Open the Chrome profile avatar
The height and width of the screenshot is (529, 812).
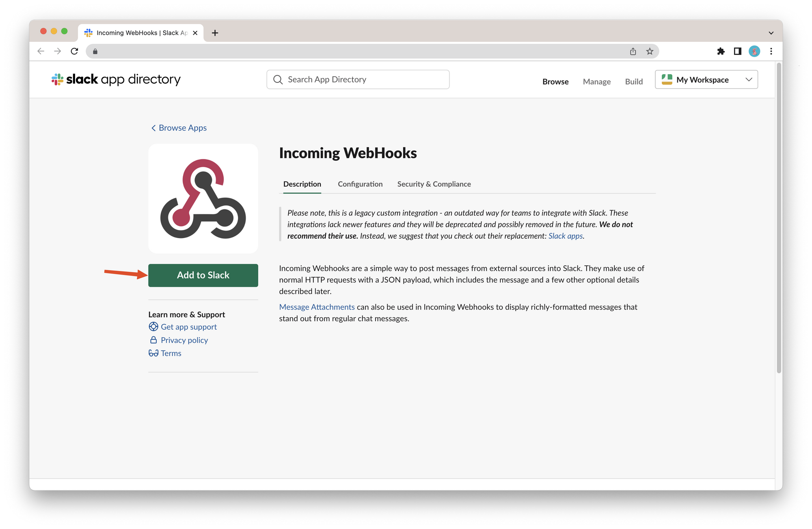coord(754,51)
